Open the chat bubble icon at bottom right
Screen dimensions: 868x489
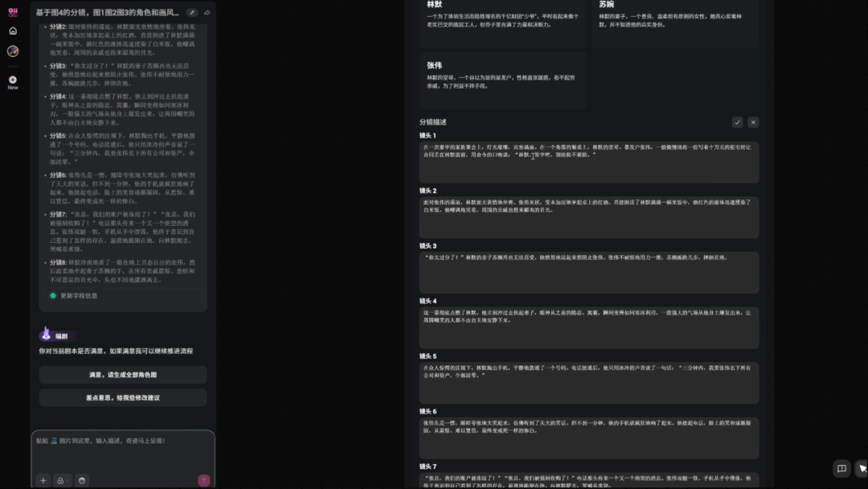(841, 468)
